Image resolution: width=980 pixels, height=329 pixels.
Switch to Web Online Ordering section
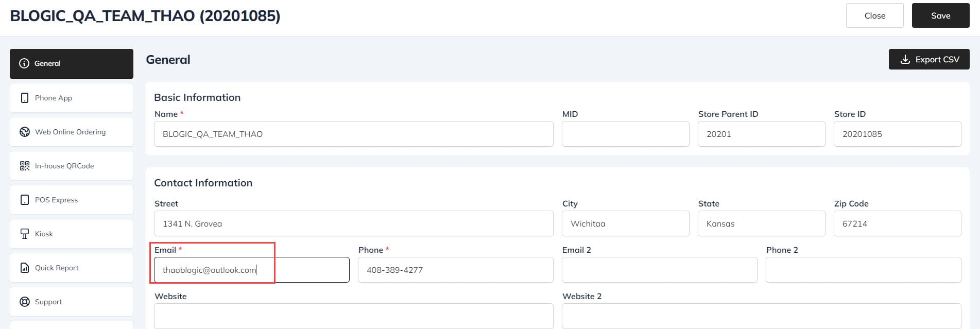click(71, 132)
